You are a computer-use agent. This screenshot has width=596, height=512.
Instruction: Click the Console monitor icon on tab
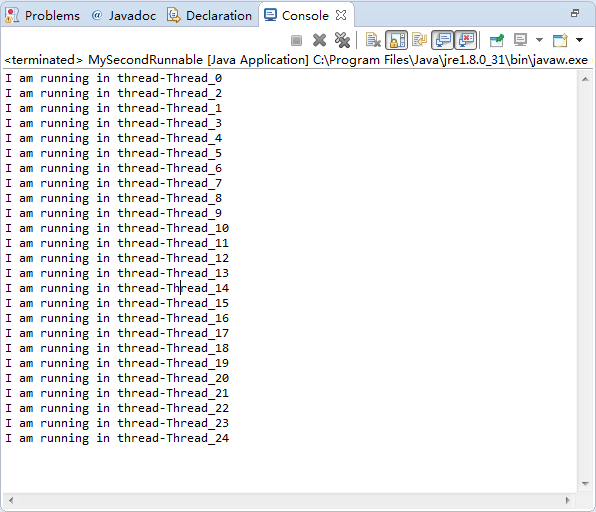pos(270,15)
